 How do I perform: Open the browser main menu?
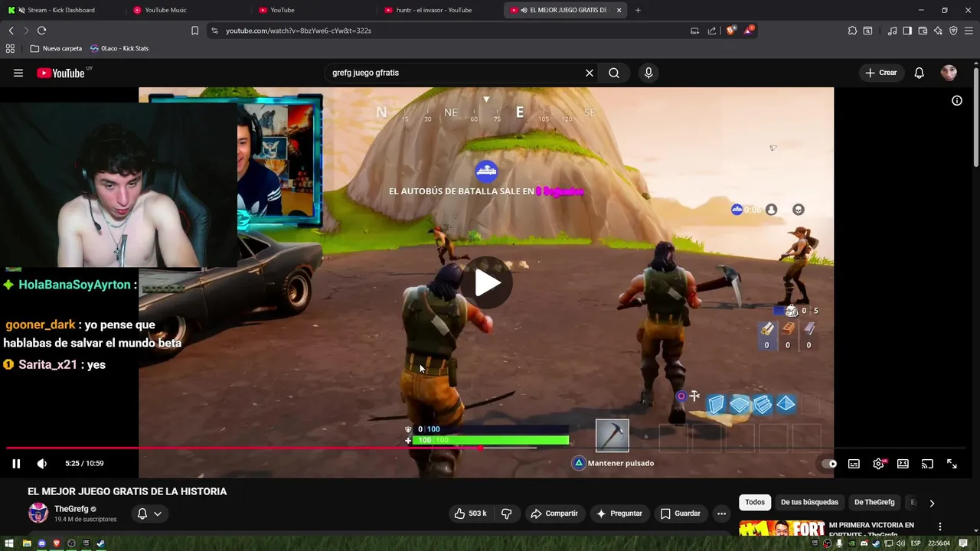click(x=969, y=31)
